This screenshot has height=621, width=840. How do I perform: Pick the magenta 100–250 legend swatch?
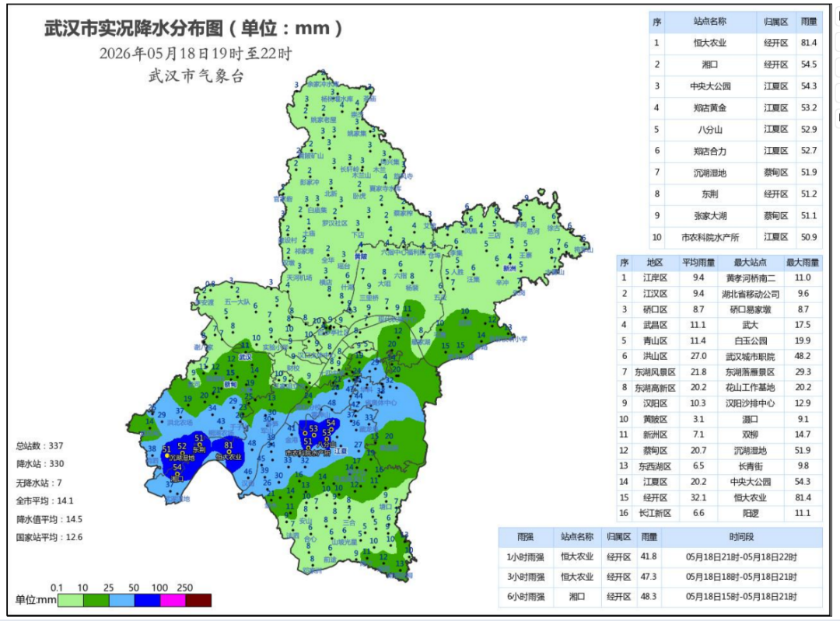click(x=173, y=600)
